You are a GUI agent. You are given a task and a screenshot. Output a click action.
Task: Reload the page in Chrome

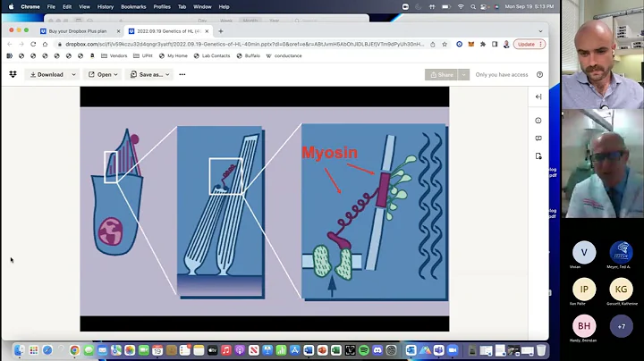[33, 44]
